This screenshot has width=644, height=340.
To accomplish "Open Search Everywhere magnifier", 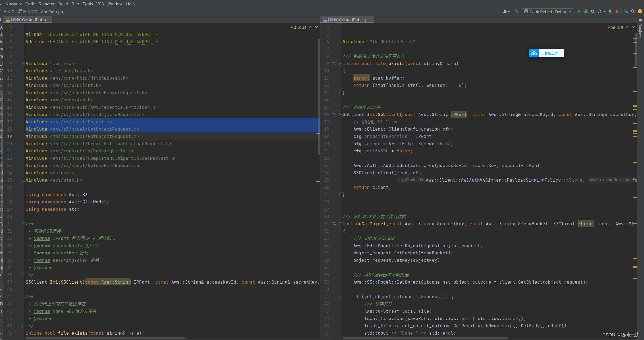I will click(x=633, y=12).
